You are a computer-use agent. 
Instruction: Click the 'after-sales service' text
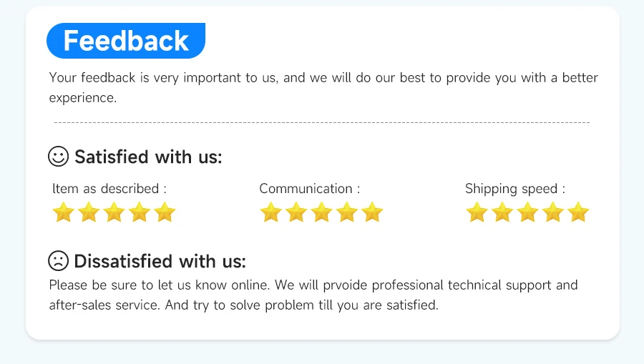[x=104, y=305]
